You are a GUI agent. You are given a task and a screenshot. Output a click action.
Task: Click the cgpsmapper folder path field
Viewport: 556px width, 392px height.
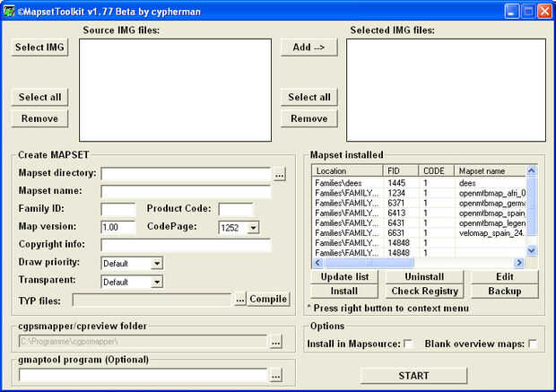pyautogui.click(x=143, y=342)
